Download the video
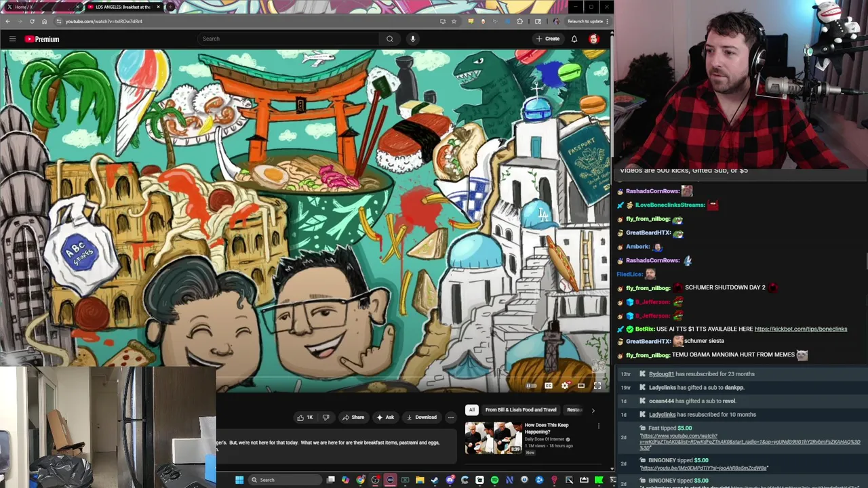Screen dimensions: 868x488 tap(421, 418)
